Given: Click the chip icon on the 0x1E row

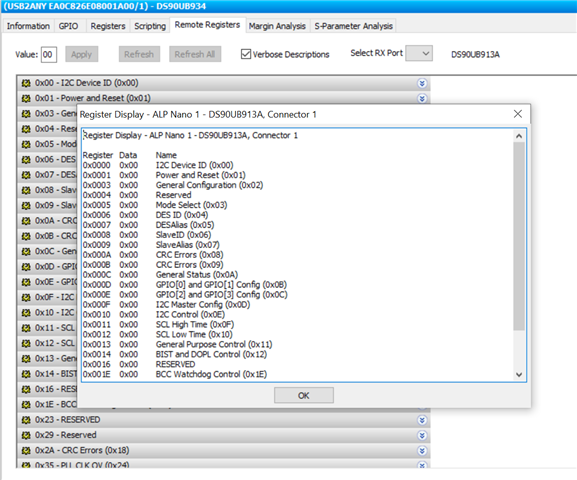Looking at the screenshot, I should tap(26, 405).
